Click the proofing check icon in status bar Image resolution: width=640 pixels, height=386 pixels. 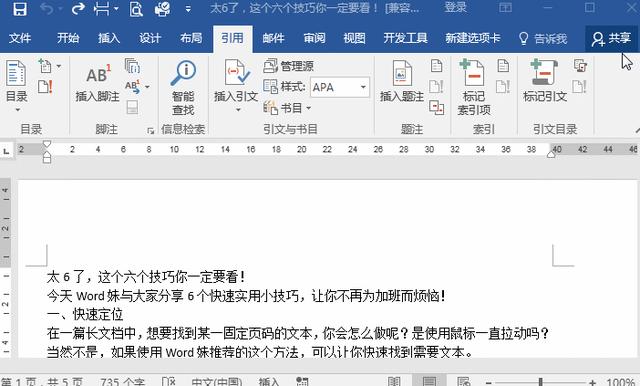tap(168, 382)
